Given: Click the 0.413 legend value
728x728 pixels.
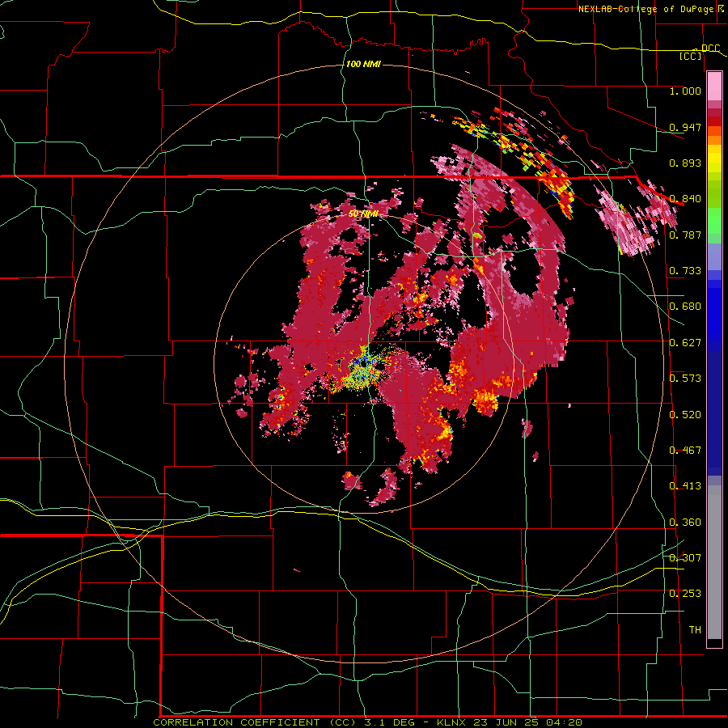Looking at the screenshot, I should (685, 486).
